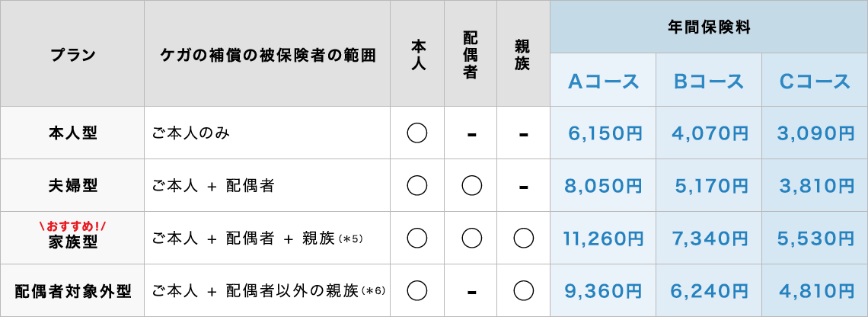This screenshot has height=317, width=868.
Task: Click the 本人型 plan row label
Action: point(72,133)
